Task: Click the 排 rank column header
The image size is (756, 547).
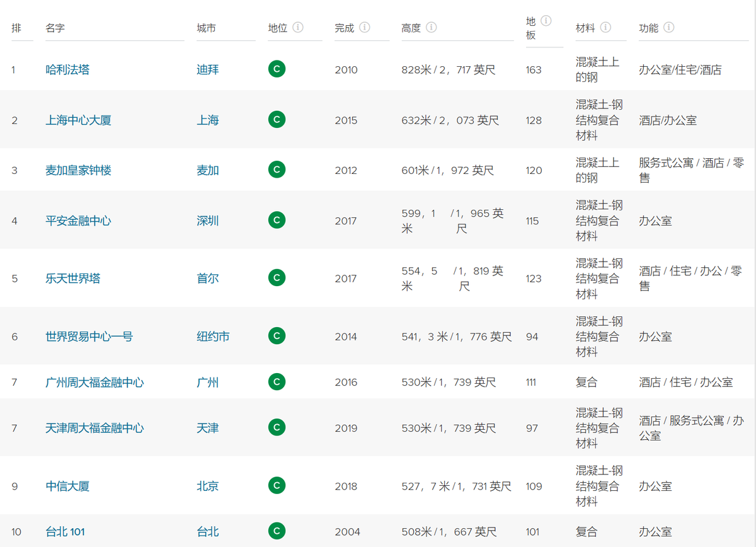Action: point(16,28)
